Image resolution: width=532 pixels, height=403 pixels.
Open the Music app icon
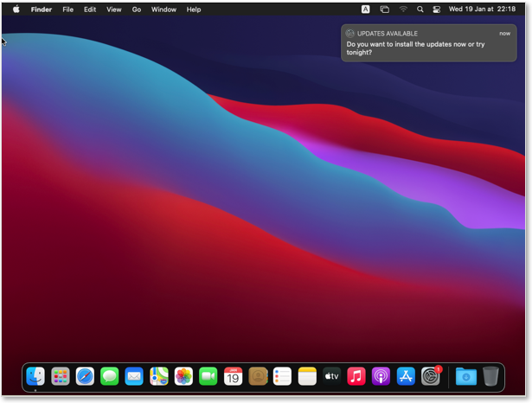356,376
